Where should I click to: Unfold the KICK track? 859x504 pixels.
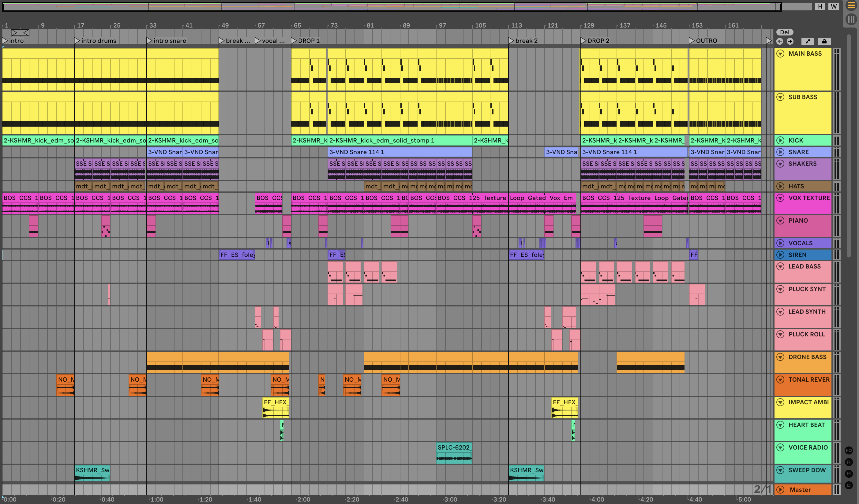(780, 140)
